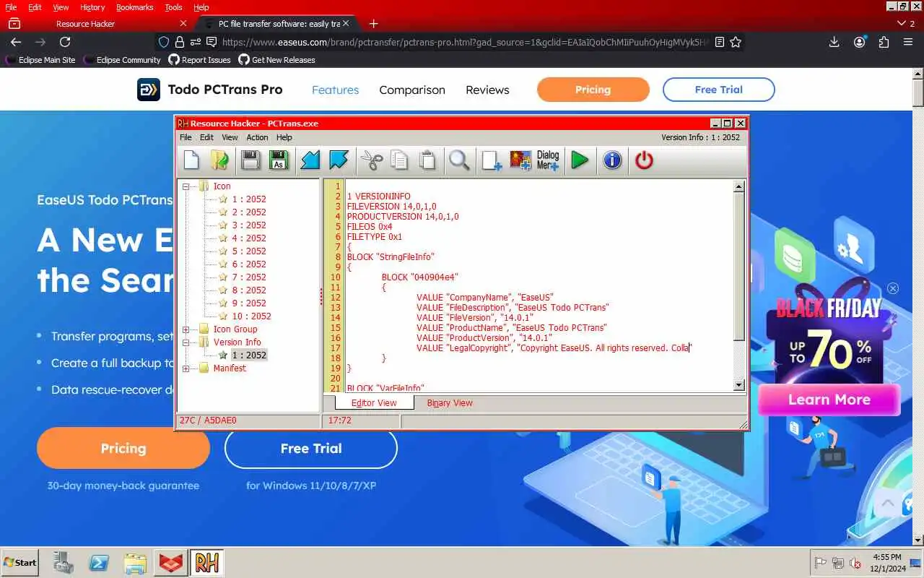Open Firefox extensions puzzle icon
The image size is (924, 578).
tap(884, 42)
